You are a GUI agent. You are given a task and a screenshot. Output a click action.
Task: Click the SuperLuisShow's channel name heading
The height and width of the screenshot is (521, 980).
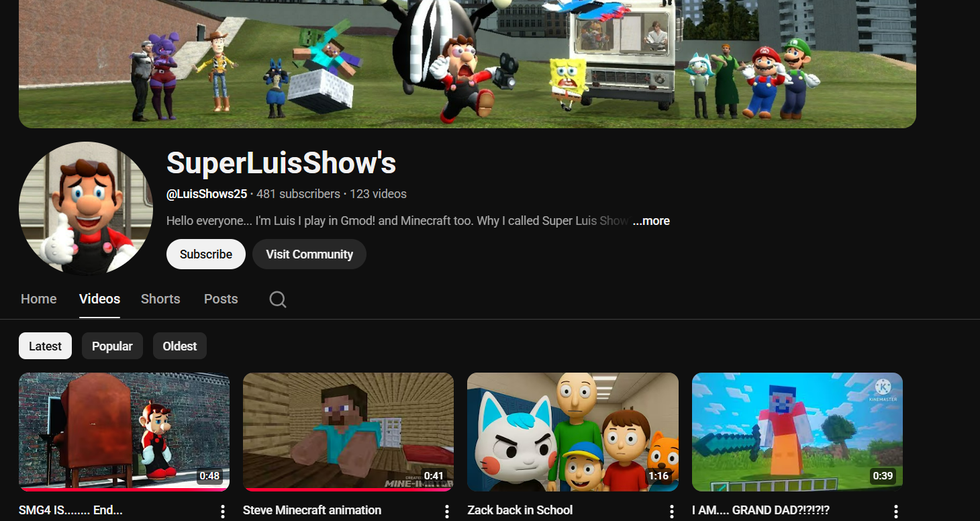click(281, 162)
